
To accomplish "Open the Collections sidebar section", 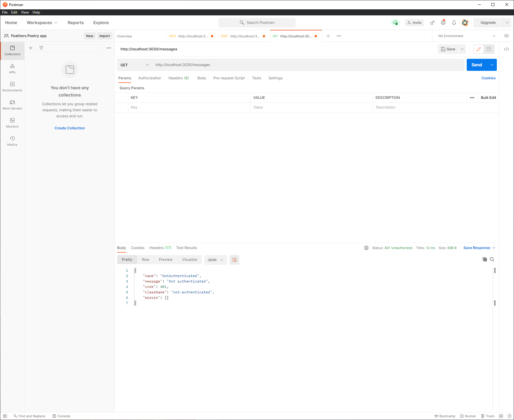I will (12, 51).
